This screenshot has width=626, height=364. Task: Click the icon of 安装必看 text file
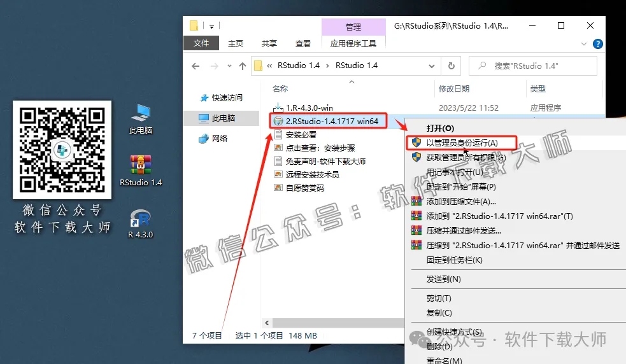pos(278,134)
